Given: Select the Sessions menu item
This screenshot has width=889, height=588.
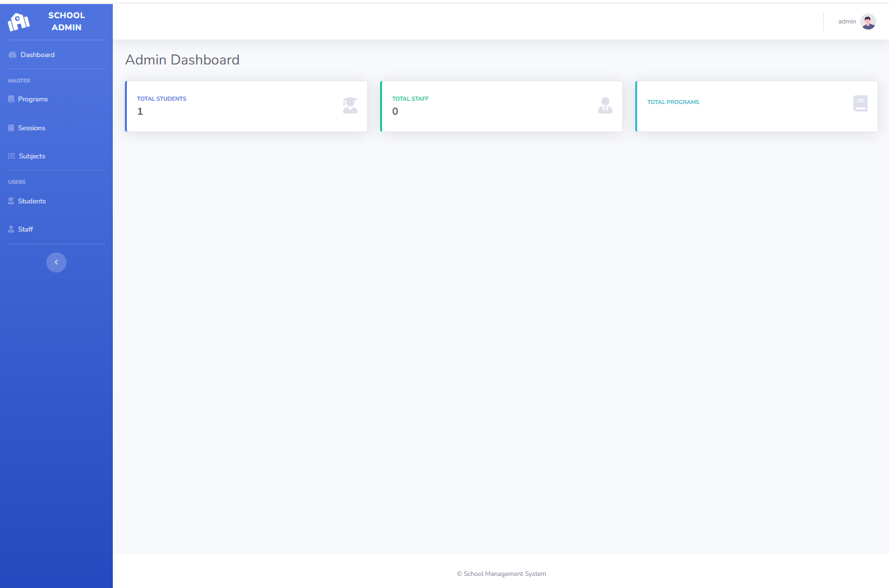Looking at the screenshot, I should click(32, 128).
